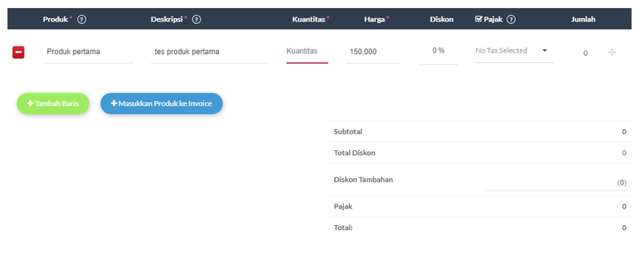This screenshot has width=644, height=262.
Task: Click the Produk help question icon
Action: click(x=81, y=19)
